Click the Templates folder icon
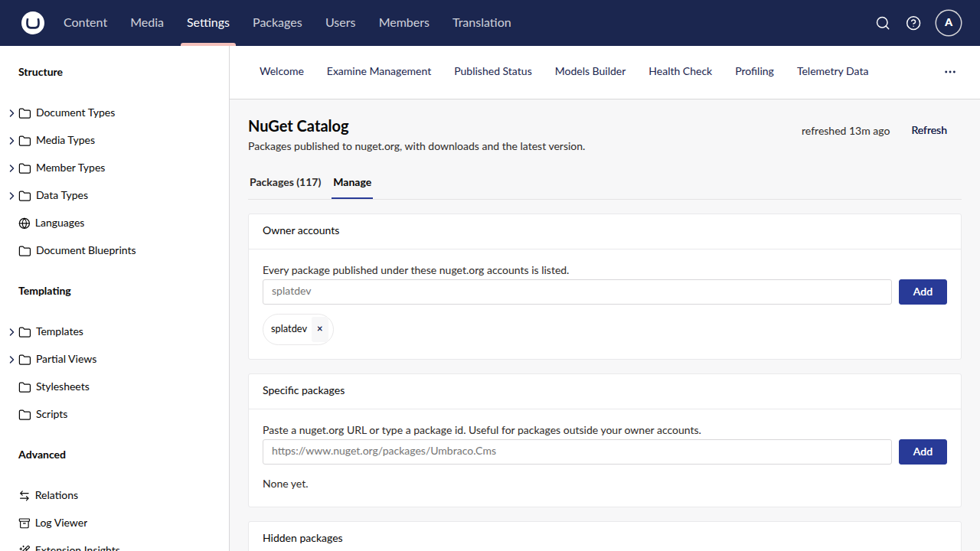 point(24,332)
